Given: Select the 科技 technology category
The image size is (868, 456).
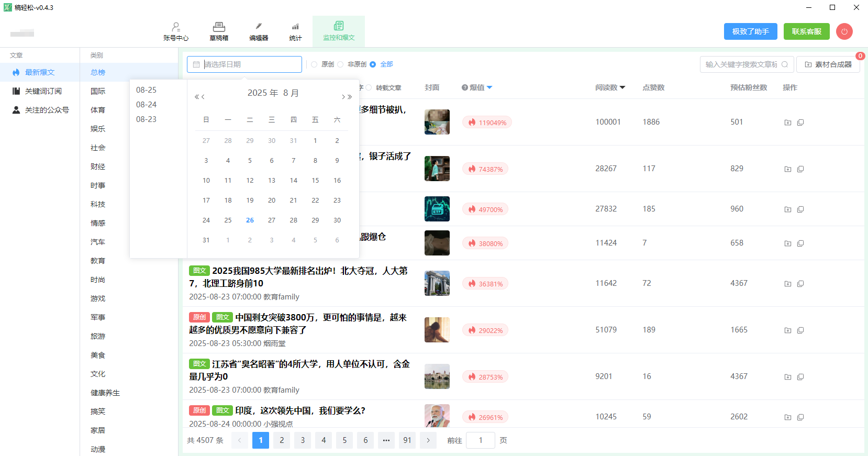Looking at the screenshot, I should (x=98, y=204).
